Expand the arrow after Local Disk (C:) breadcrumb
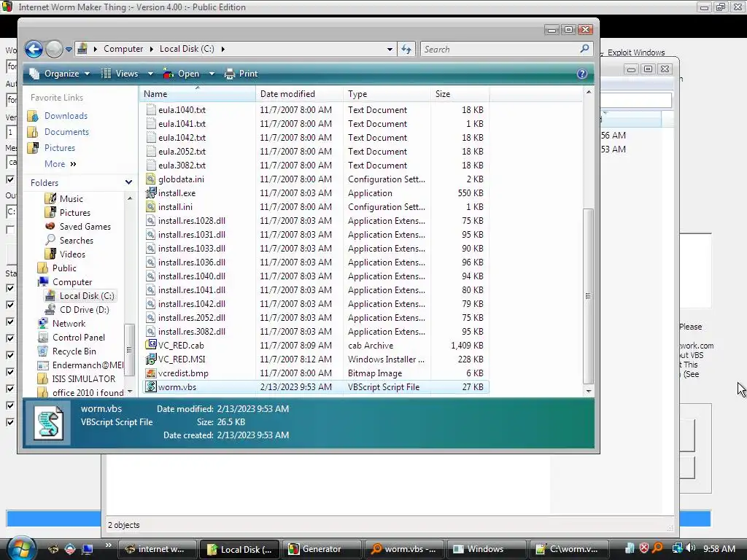Image resolution: width=747 pixels, height=560 pixels. coord(222,49)
